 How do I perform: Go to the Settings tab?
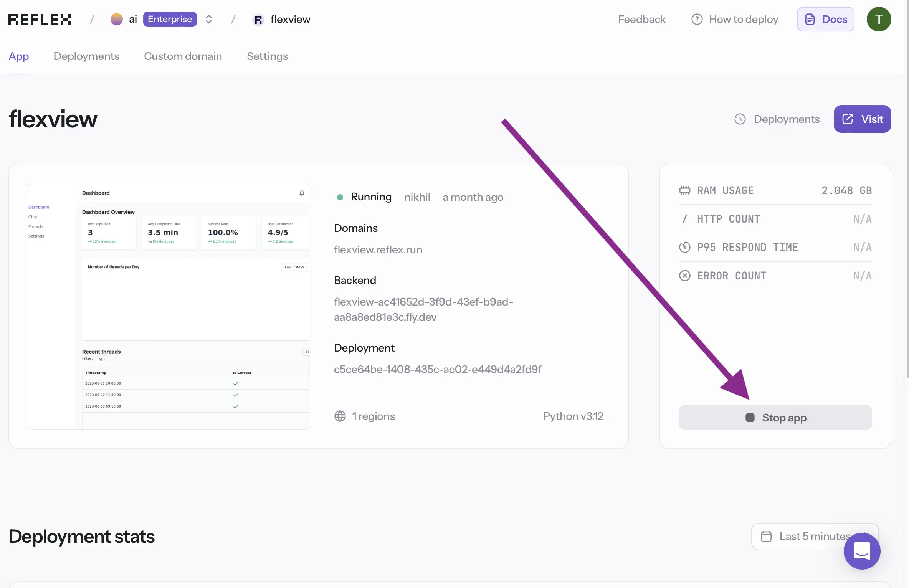click(267, 56)
